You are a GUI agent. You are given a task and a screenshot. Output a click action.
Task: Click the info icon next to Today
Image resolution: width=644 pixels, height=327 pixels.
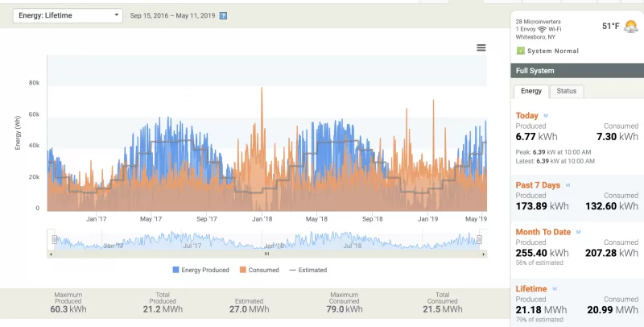(545, 116)
